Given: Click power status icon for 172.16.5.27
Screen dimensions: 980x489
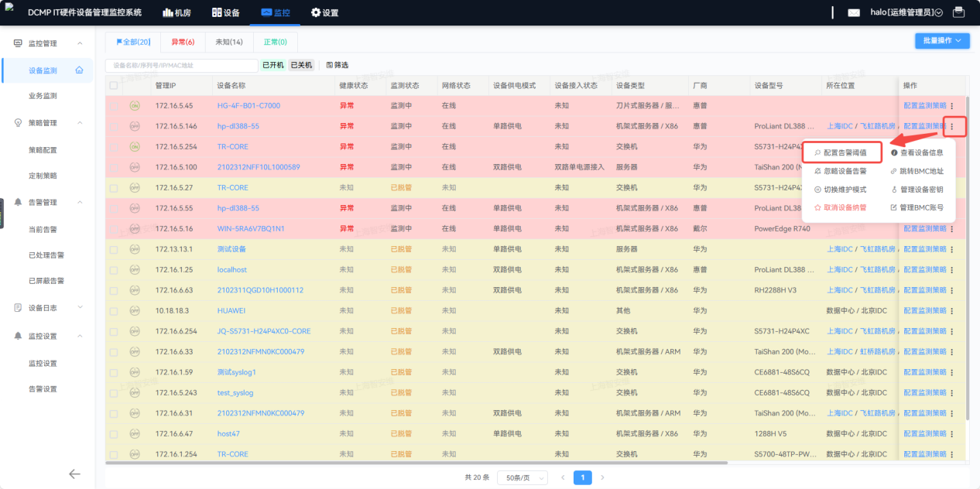Looking at the screenshot, I should [135, 188].
